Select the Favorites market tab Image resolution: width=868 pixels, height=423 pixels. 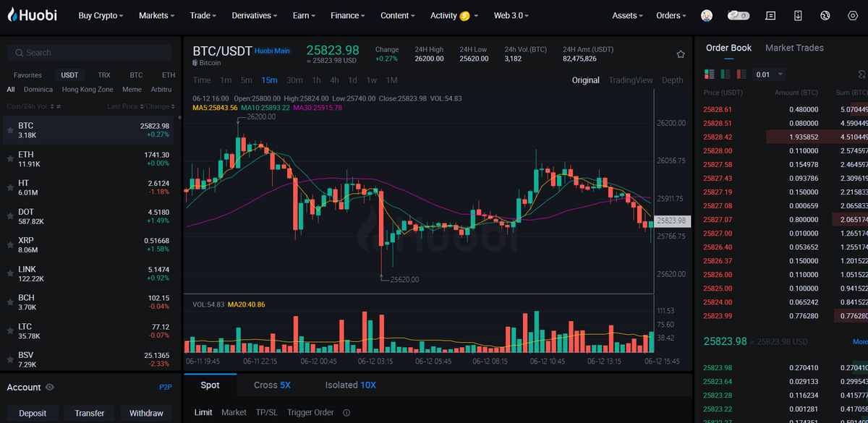(27, 75)
